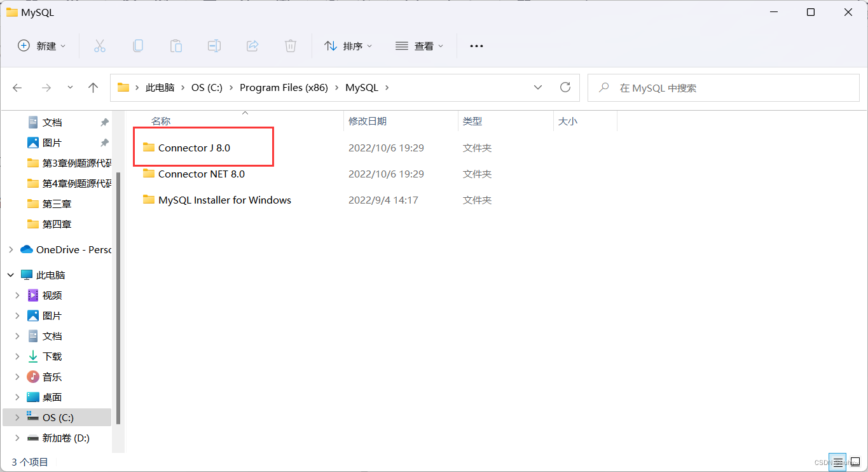Viewport: 868px width, 472px height.
Task: Go back with the left arrow
Action: pyautogui.click(x=17, y=88)
